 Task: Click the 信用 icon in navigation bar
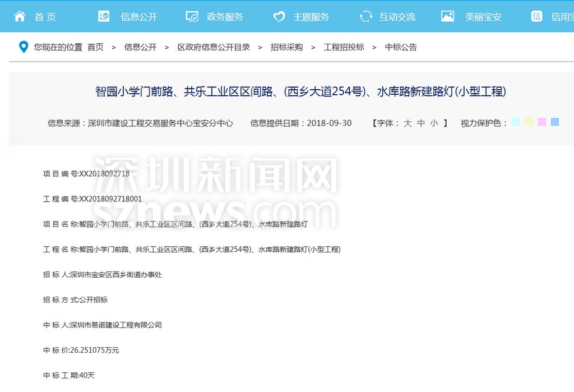click(536, 16)
